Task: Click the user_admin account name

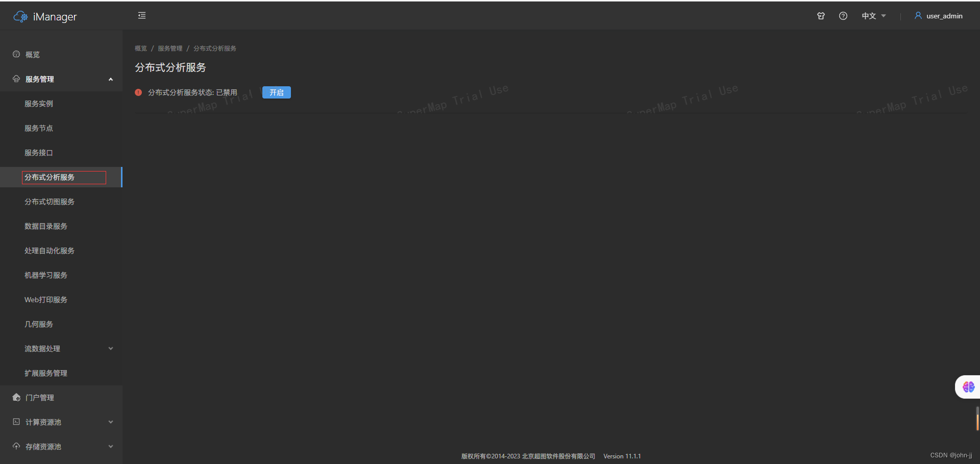Action: click(x=944, y=16)
